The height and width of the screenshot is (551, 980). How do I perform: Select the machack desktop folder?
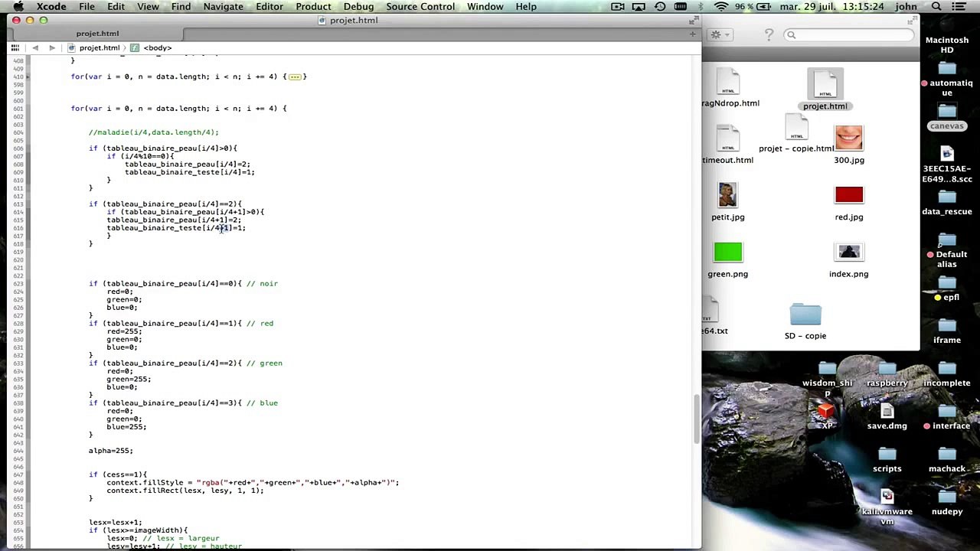coord(947,459)
